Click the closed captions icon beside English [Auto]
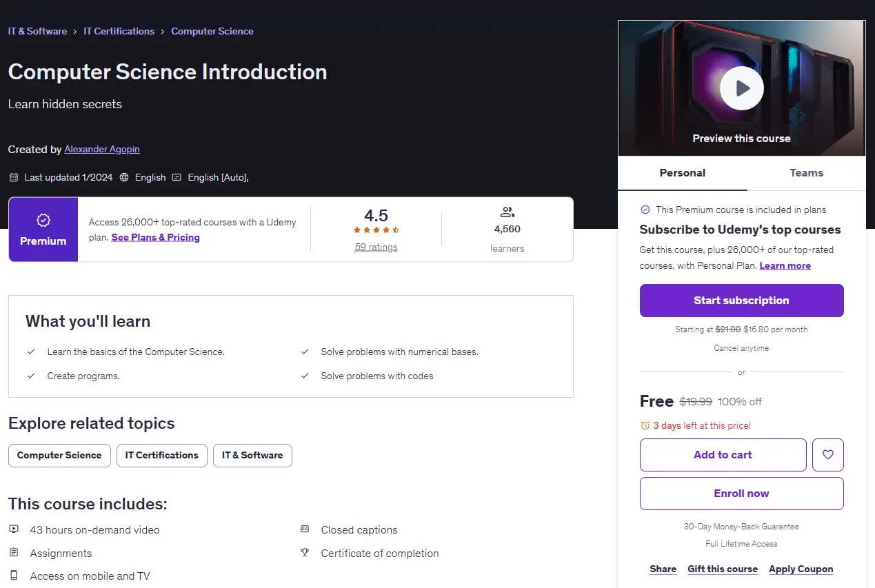The width and height of the screenshot is (875, 588). click(177, 177)
